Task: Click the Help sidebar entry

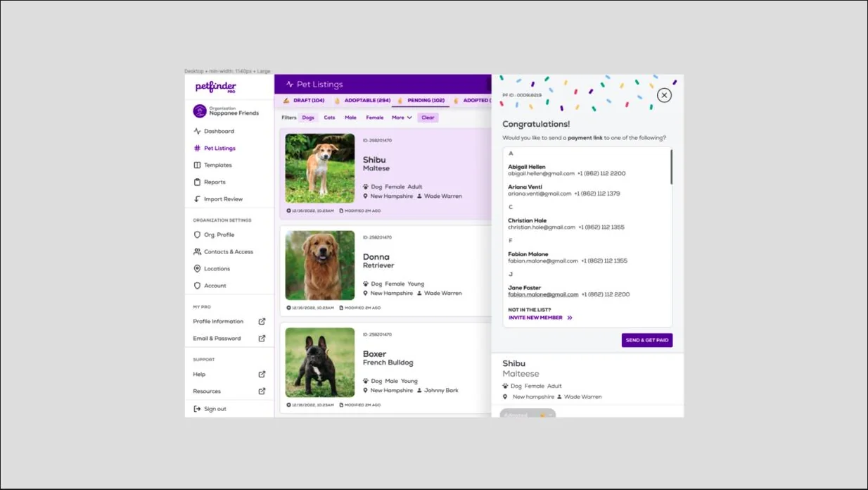Action: 199,374
